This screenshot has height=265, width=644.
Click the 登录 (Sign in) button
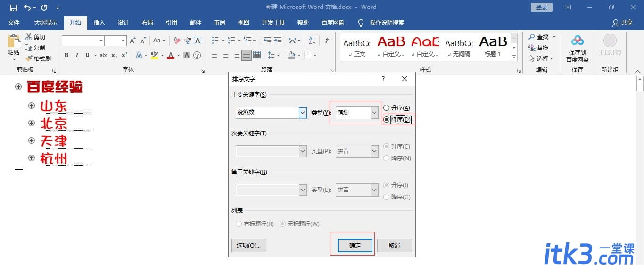542,7
